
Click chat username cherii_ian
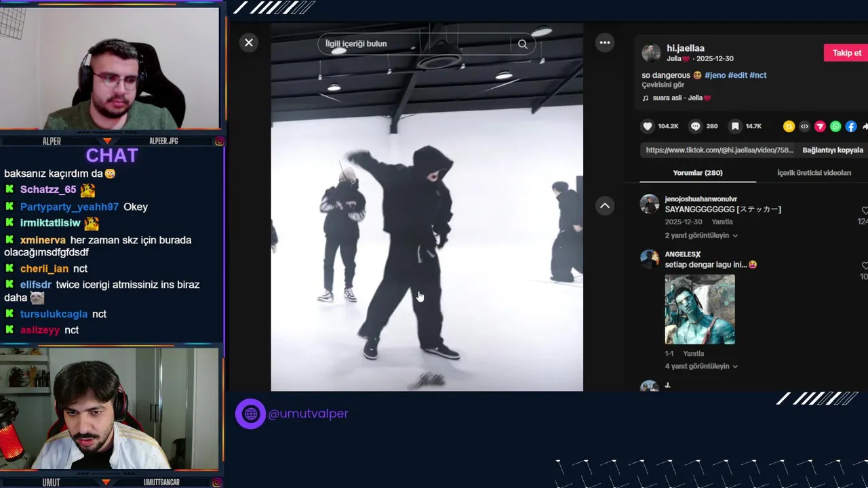click(44, 268)
